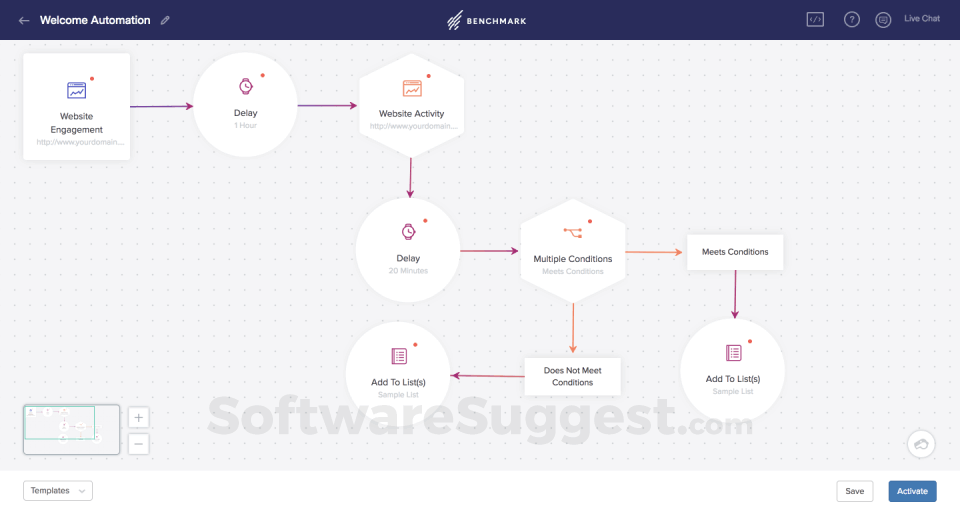Open the embed code icon in header
The image size is (960, 514).
click(815, 20)
